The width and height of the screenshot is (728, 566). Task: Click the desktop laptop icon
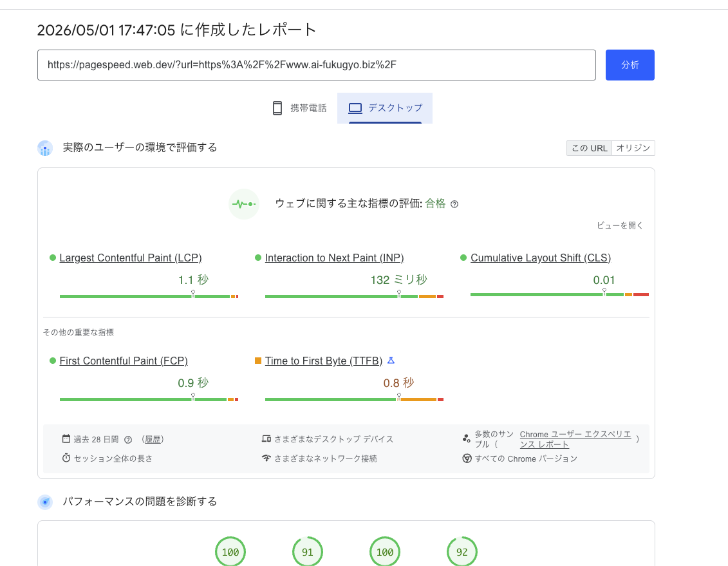point(355,108)
